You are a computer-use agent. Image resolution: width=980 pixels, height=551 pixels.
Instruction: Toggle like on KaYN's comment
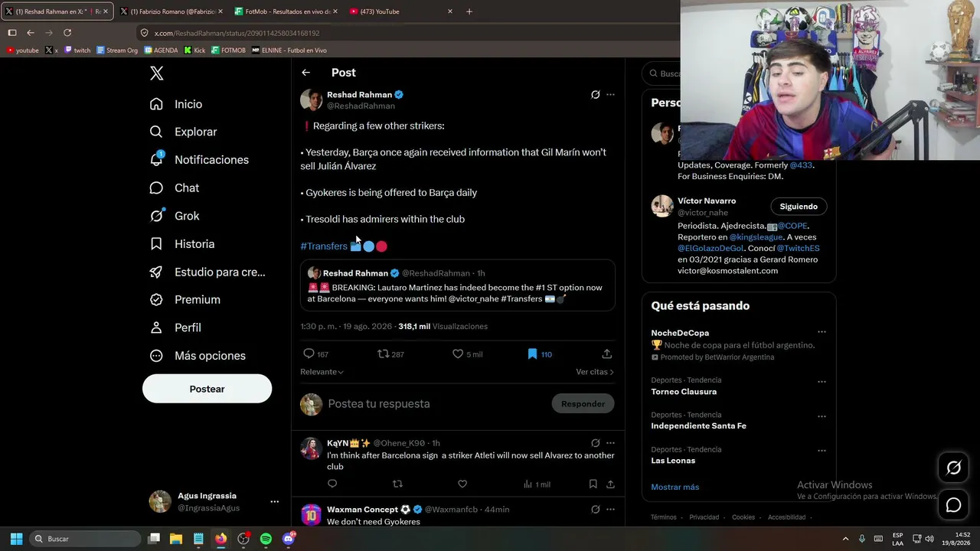tap(462, 484)
